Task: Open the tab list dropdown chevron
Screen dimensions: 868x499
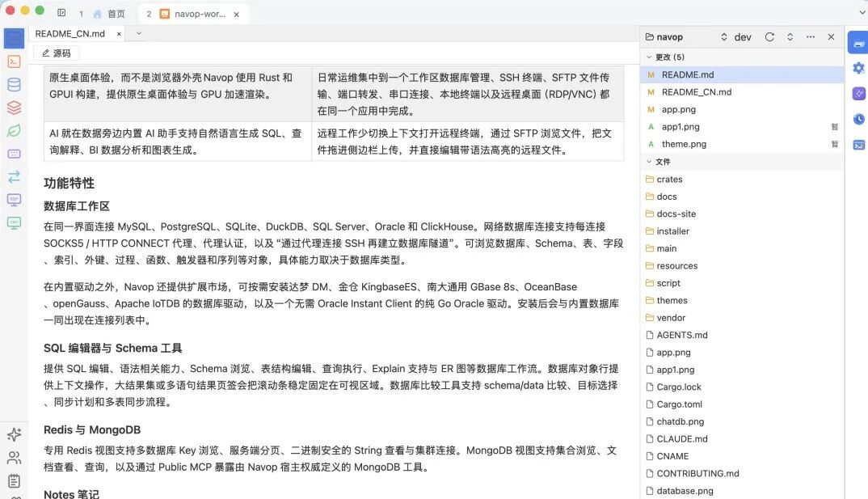Action: 139,33
